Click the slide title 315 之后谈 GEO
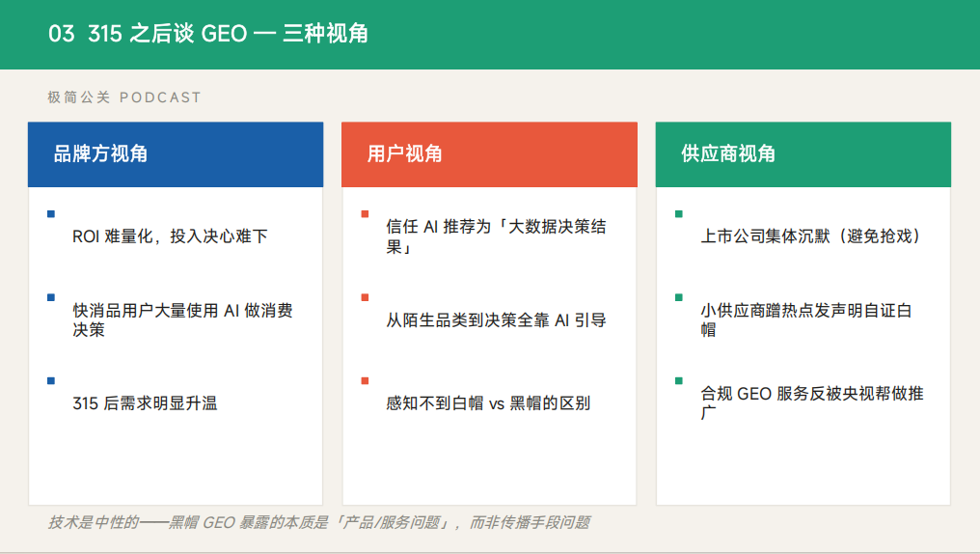 (208, 34)
